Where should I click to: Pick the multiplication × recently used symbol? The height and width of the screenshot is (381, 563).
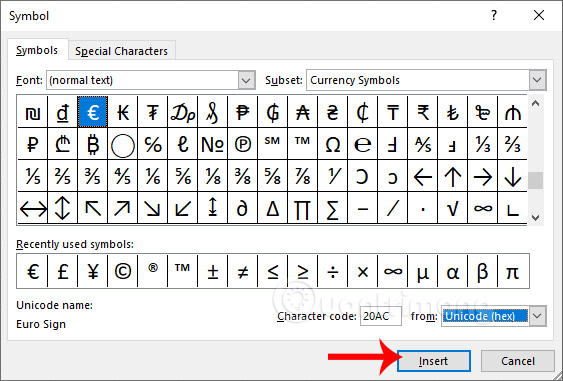click(x=362, y=271)
